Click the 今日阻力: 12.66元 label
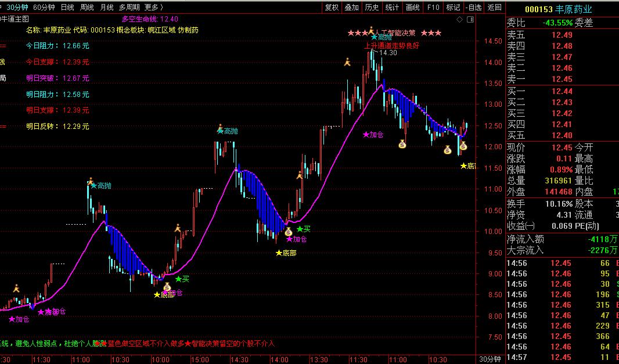 pyautogui.click(x=57, y=46)
